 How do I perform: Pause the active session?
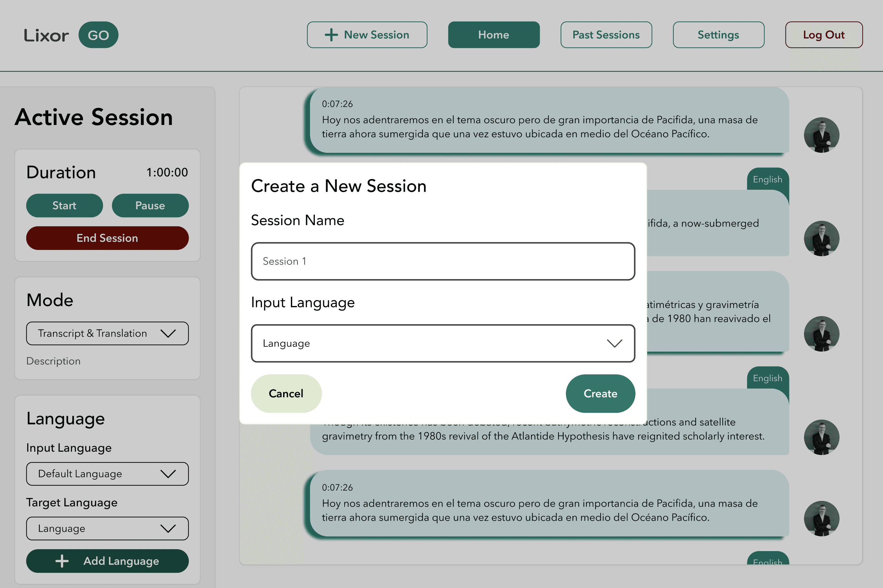(x=150, y=206)
